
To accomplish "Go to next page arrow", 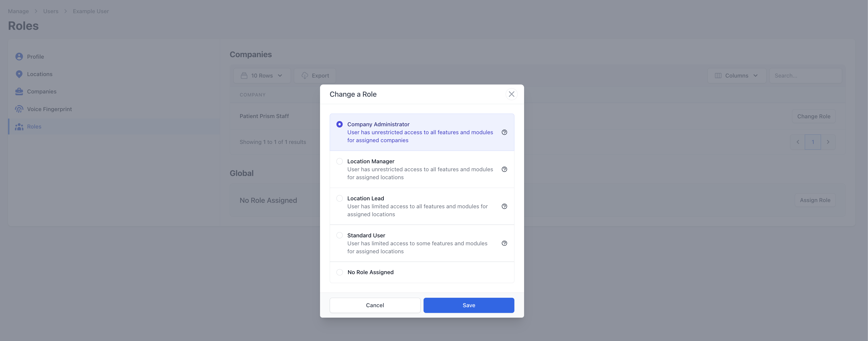I will (x=828, y=142).
